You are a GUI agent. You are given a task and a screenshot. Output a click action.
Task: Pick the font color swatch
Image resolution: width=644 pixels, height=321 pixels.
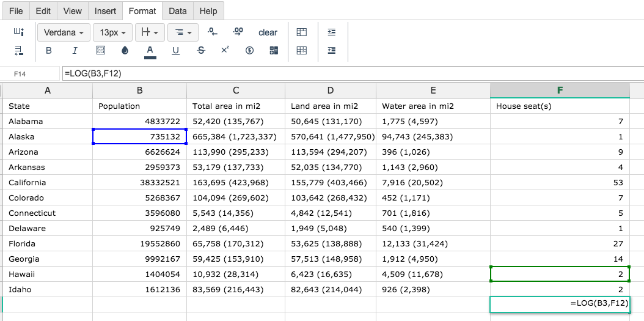click(x=150, y=51)
